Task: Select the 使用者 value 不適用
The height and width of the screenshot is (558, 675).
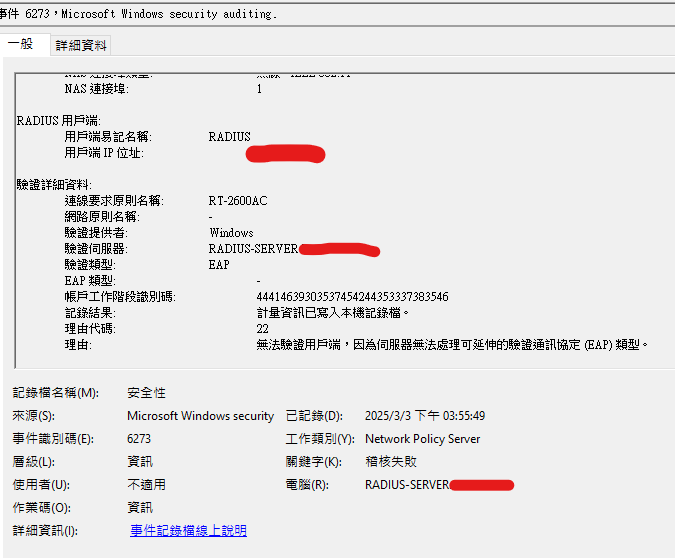Action: point(146,485)
